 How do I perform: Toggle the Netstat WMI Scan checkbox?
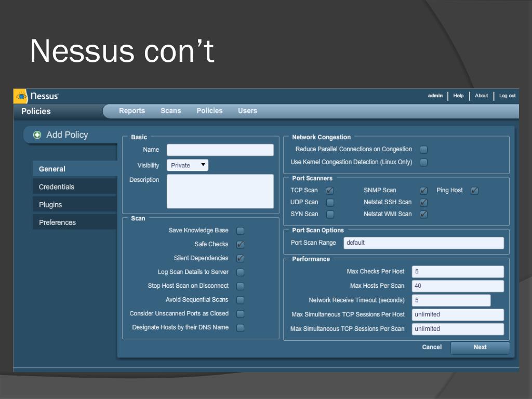click(423, 215)
